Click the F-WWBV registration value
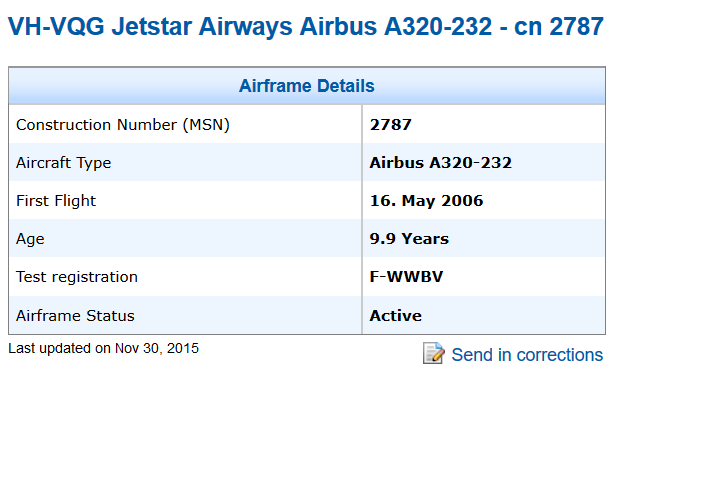Viewport: 714px width, 478px height. [x=406, y=277]
